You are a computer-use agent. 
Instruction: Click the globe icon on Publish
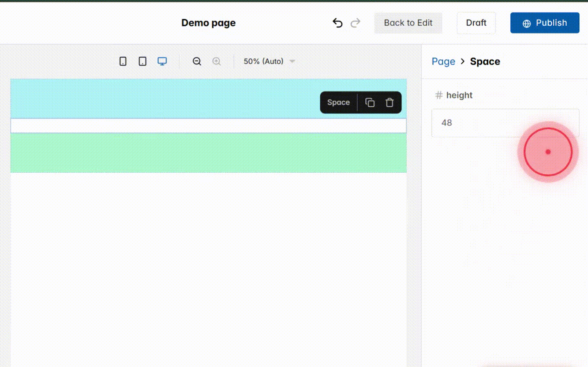click(526, 23)
